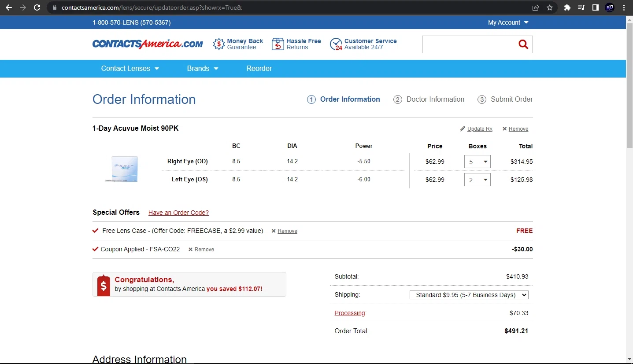This screenshot has width=633, height=364.
Task: Click the 1-800-570-LENS phone number
Action: 131,22
